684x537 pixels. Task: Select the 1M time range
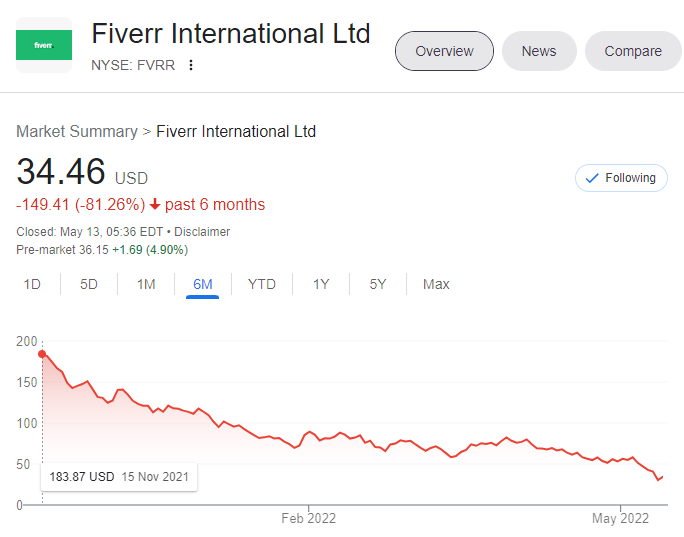pos(146,284)
